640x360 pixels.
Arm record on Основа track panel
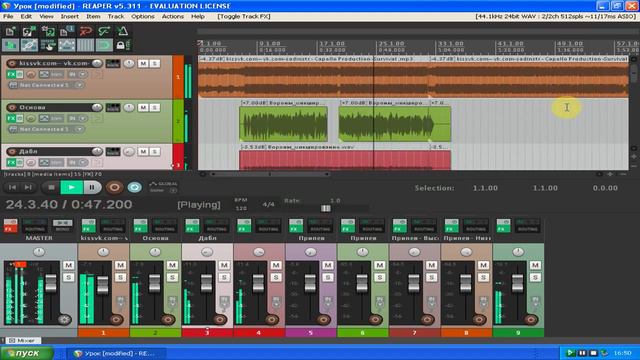point(12,107)
